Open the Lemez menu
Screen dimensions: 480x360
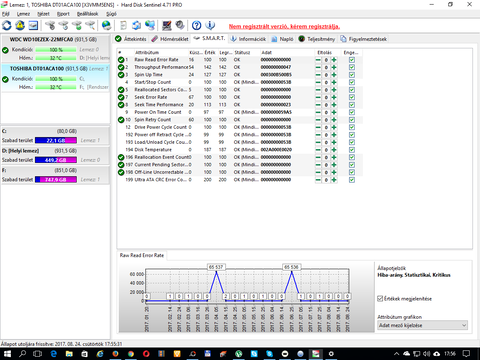23,14
